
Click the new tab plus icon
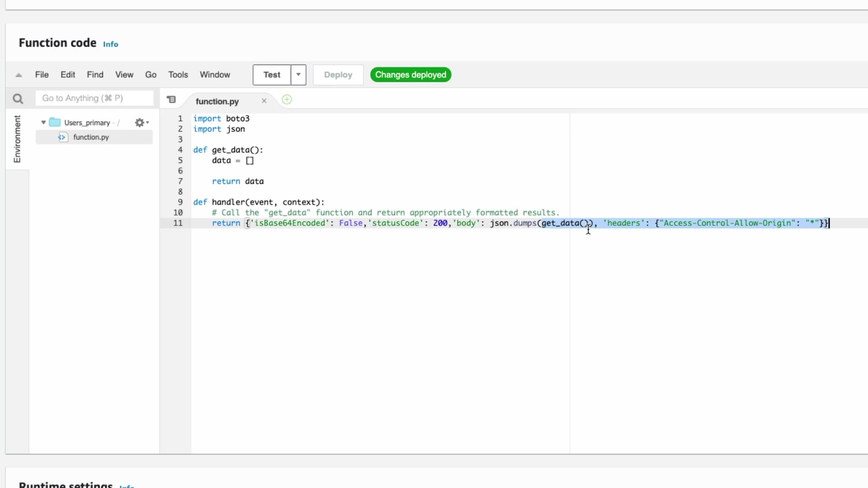(287, 100)
